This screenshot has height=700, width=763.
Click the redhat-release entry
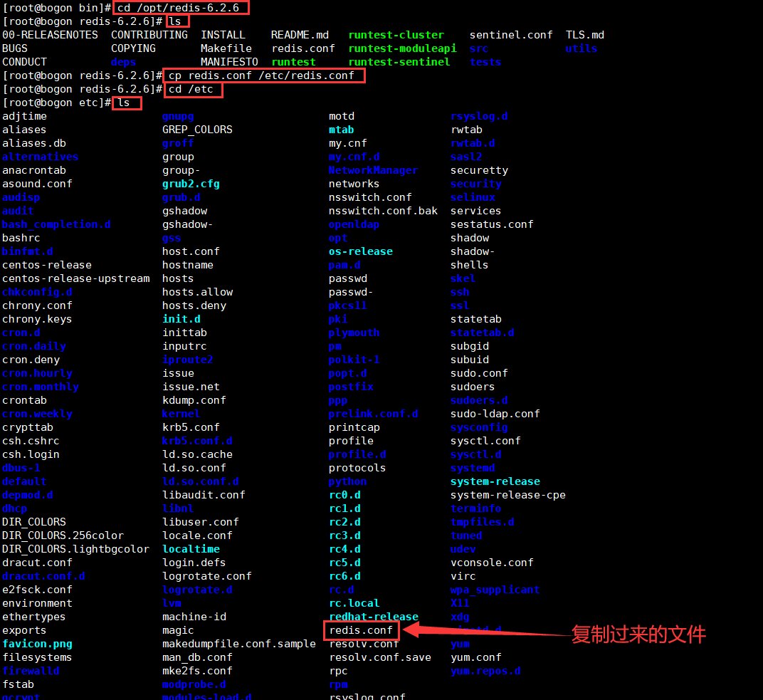pyautogui.click(x=374, y=617)
